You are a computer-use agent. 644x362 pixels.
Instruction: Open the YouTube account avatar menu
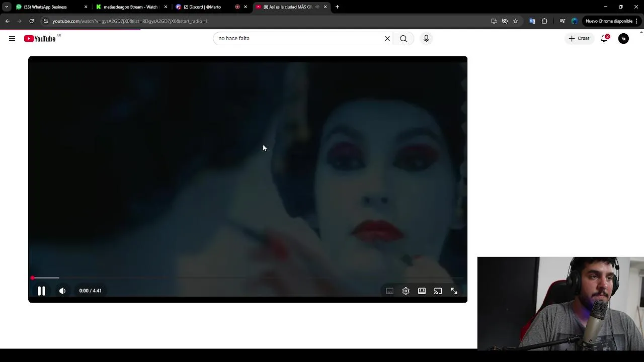(x=623, y=38)
